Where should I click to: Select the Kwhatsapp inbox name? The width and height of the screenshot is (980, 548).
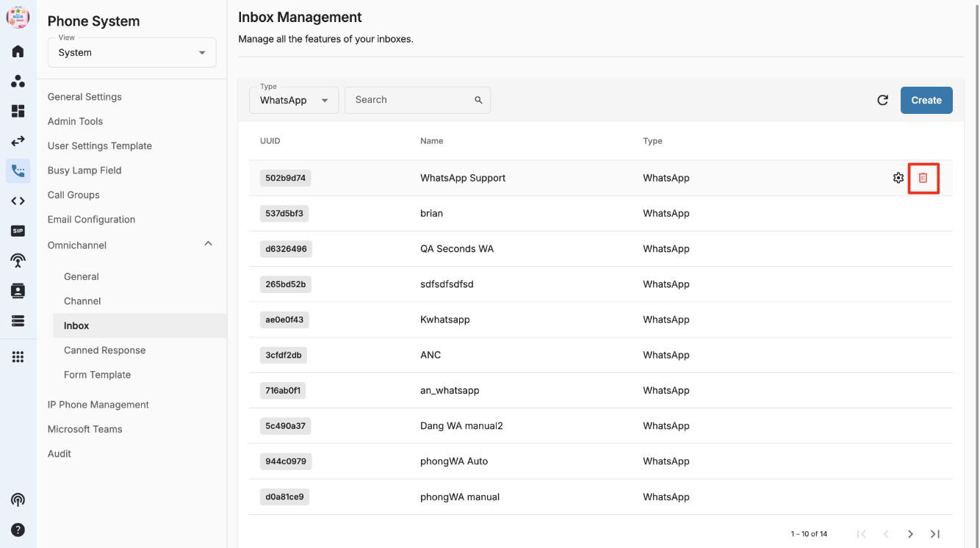(444, 320)
